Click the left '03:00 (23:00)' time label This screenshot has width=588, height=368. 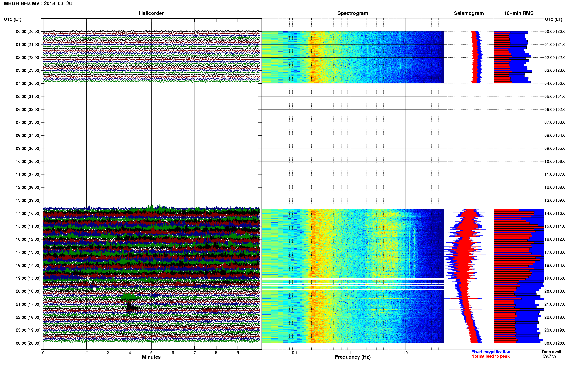click(28, 70)
